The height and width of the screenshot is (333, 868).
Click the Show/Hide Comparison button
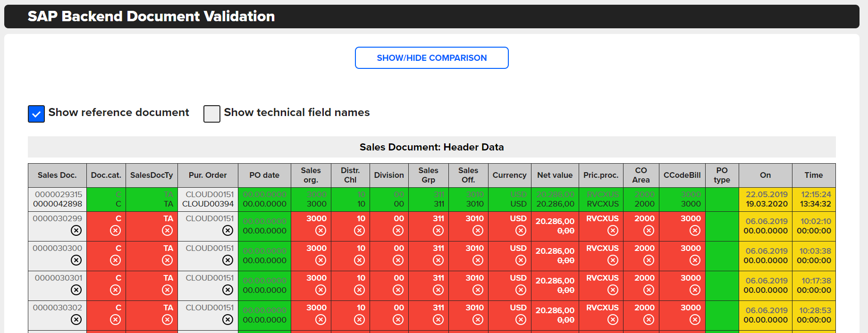[x=431, y=58]
